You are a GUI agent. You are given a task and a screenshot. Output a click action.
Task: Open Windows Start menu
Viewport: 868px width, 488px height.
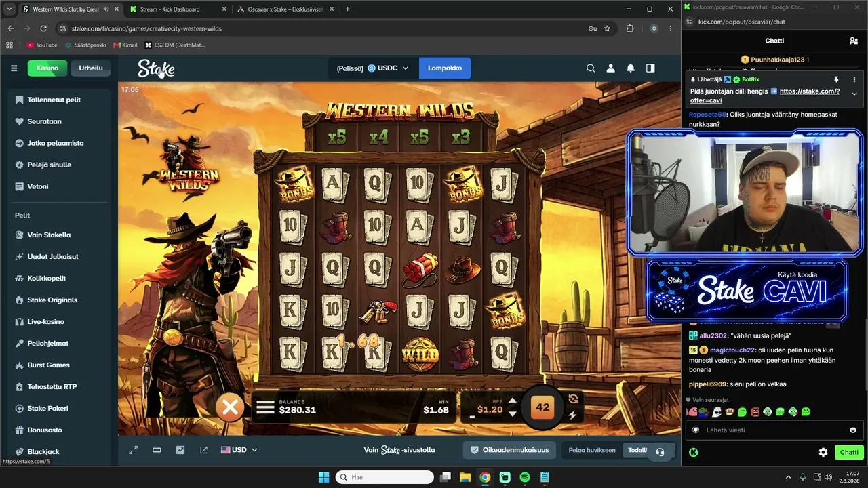[x=323, y=477]
